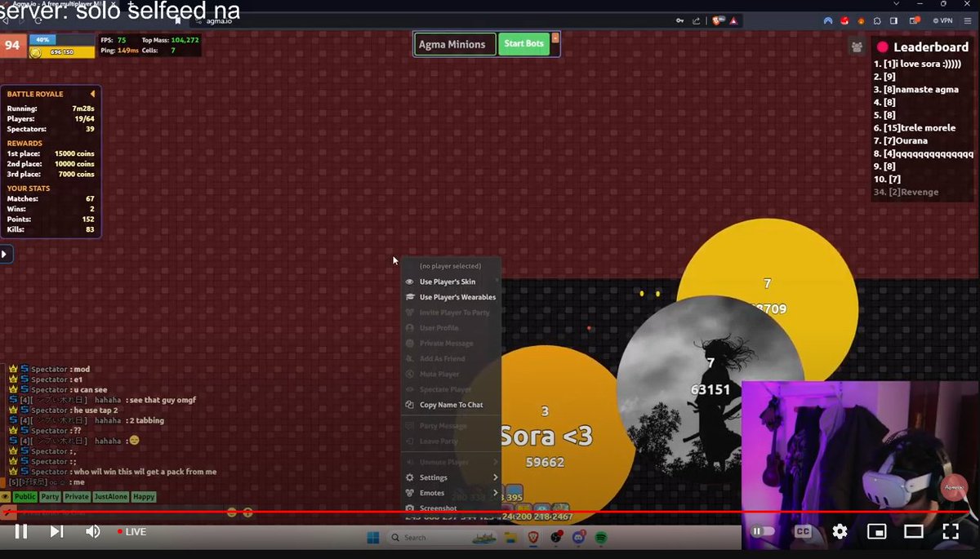Click the chat pencil icon at left
The height and width of the screenshot is (559, 980).
7,512
